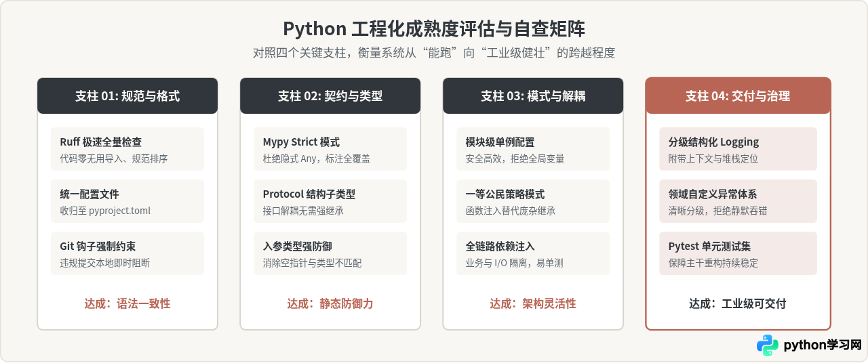
Task: Click the text '安全高效，拒绝全局变量'
Action: 515,158
